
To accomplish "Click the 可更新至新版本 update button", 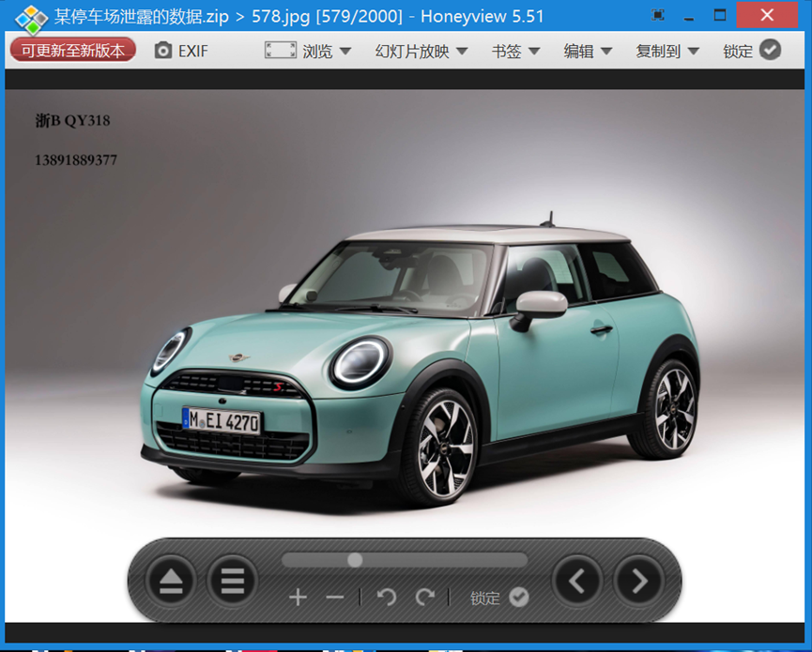I will point(73,51).
